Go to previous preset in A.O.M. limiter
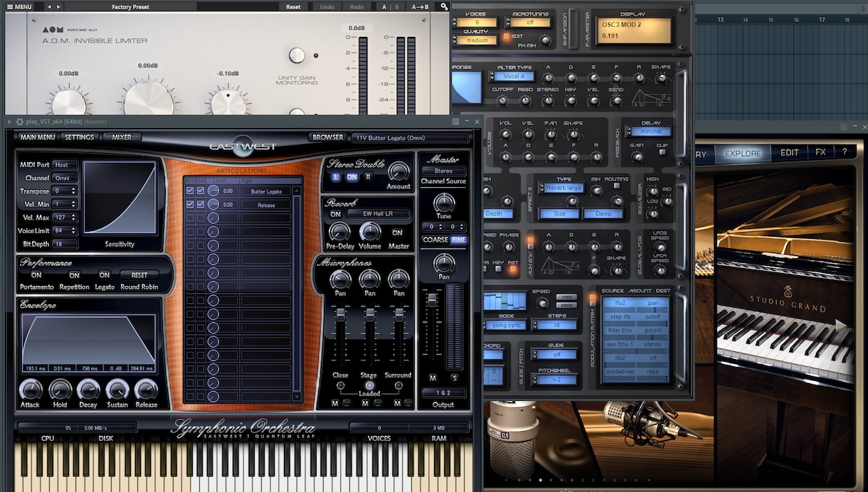Viewport: 868px width, 492px height. pyautogui.click(x=50, y=6)
